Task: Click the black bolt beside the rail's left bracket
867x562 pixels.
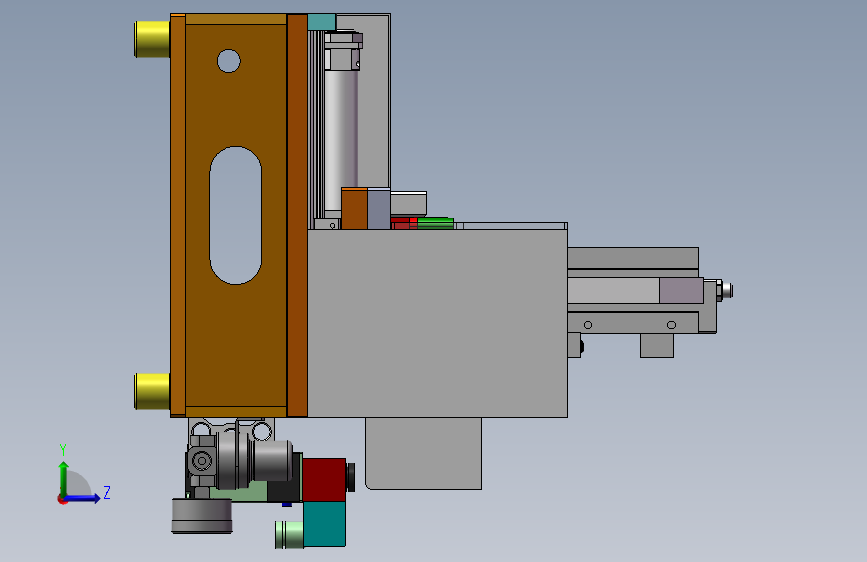Action: [582, 347]
